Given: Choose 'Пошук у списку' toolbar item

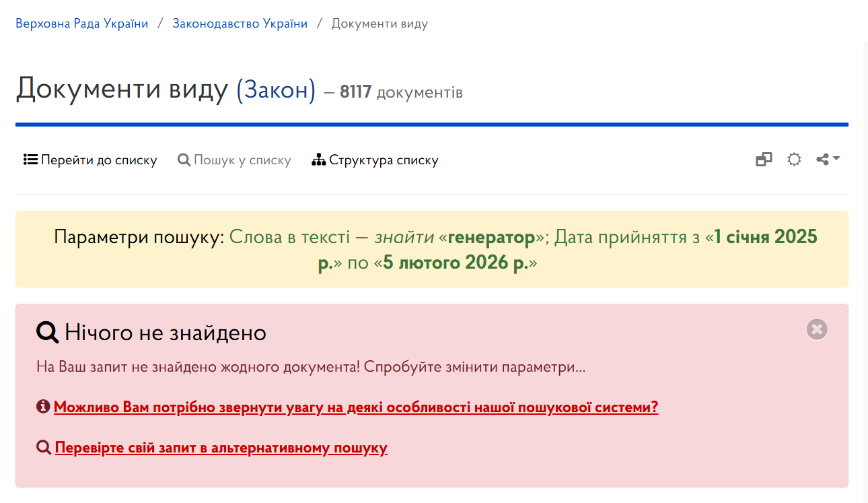Looking at the screenshot, I should (x=242, y=160).
